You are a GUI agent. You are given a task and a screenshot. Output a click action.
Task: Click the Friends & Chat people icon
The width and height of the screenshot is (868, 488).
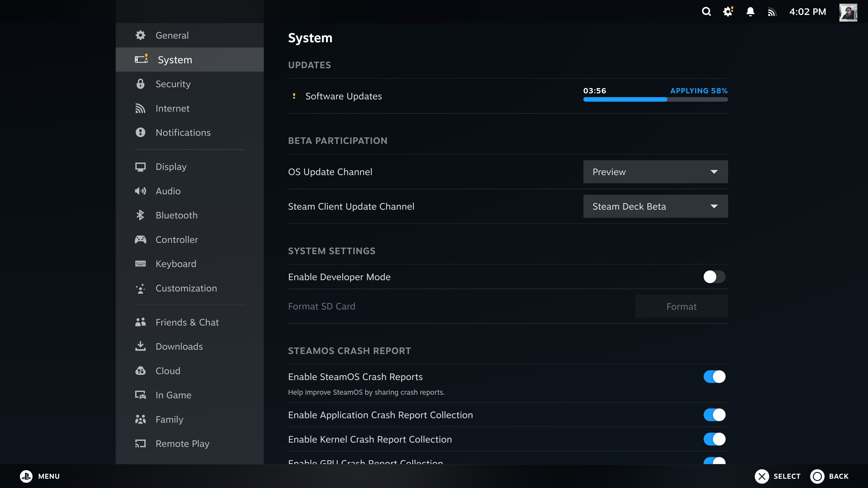point(140,322)
